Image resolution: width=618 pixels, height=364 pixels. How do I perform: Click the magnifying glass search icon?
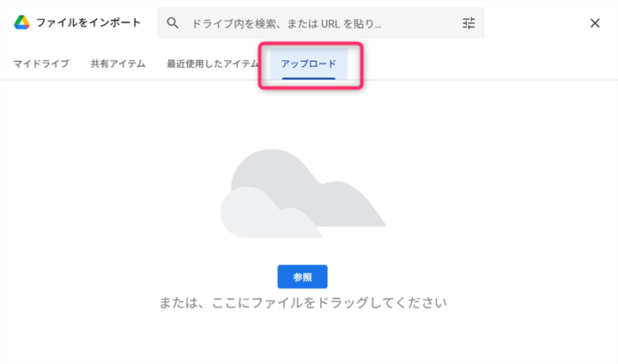tap(173, 23)
